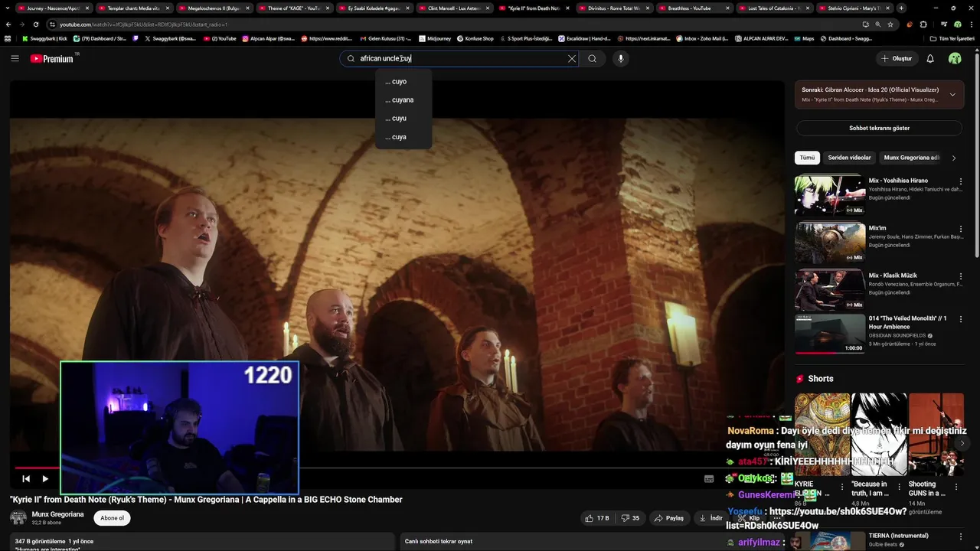Screen dimensions: 980x551
Task: Click Abone ol subscribe button
Action: click(x=112, y=518)
